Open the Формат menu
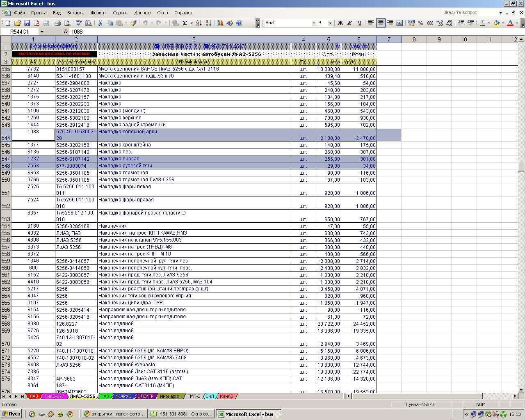Screen dimensions: 525x420 click(x=98, y=13)
